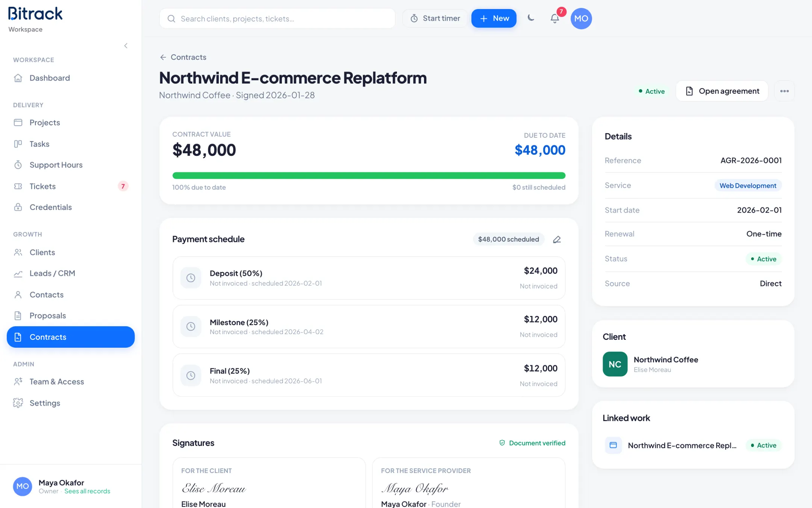Open Tickets with 7 badge
This screenshot has width=812, height=508.
tap(71, 186)
